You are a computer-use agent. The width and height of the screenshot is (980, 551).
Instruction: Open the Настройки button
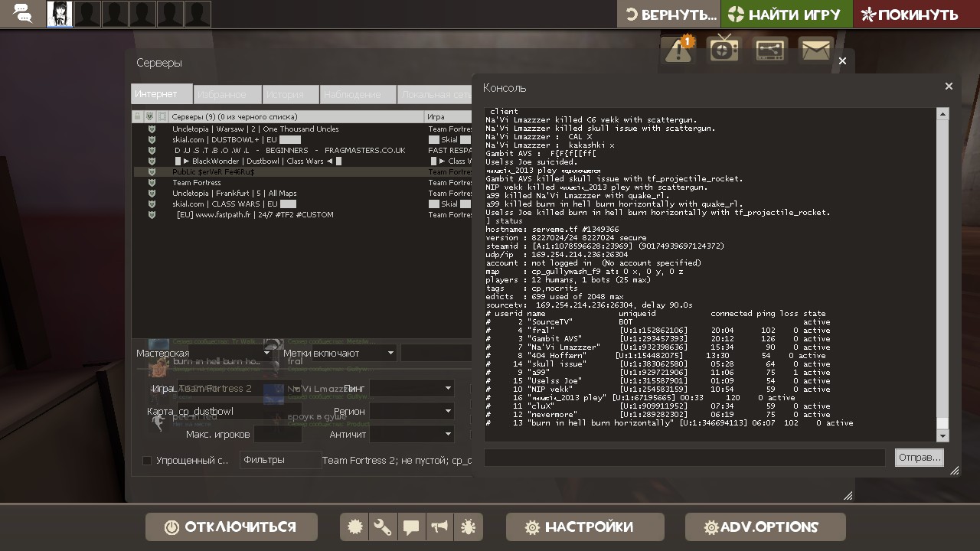tap(585, 527)
